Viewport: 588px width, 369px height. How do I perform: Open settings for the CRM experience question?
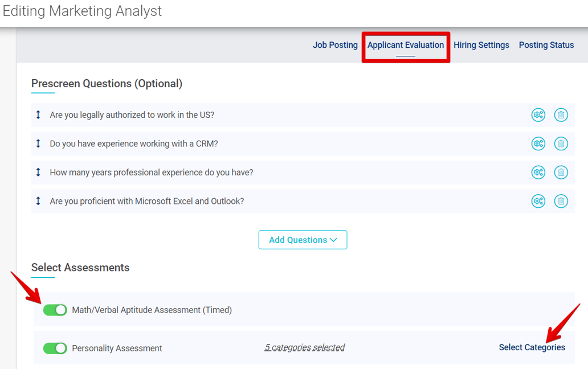pyautogui.click(x=538, y=143)
